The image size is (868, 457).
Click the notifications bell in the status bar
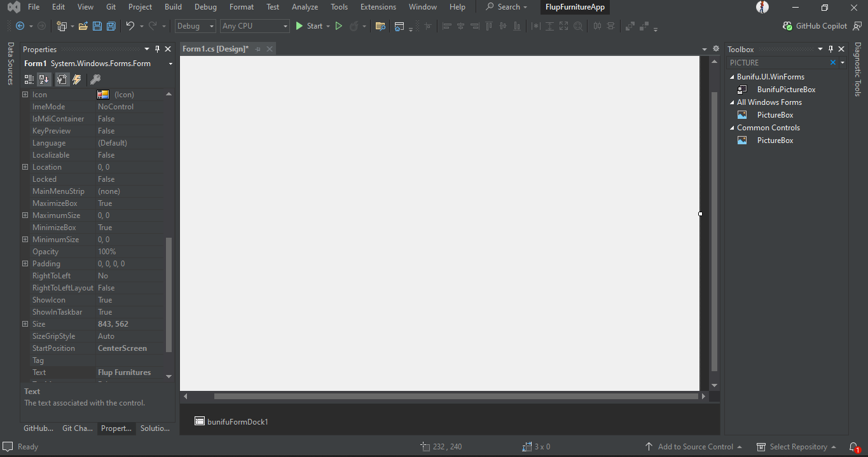click(855, 446)
